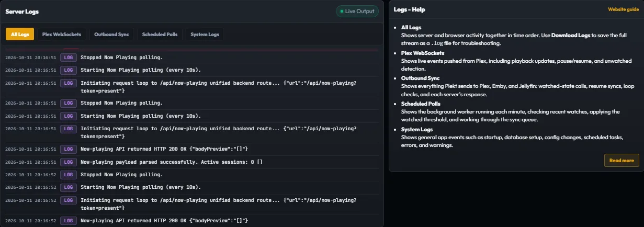This screenshot has width=644, height=227.
Task: Click the 'System Logs' heading in the help panel
Action: (418, 129)
